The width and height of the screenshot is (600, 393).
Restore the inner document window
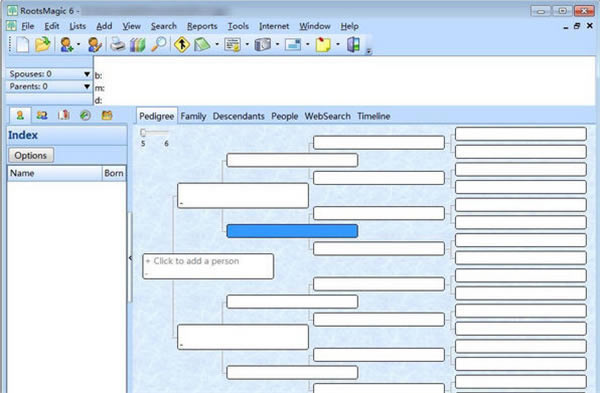pyautogui.click(x=577, y=26)
